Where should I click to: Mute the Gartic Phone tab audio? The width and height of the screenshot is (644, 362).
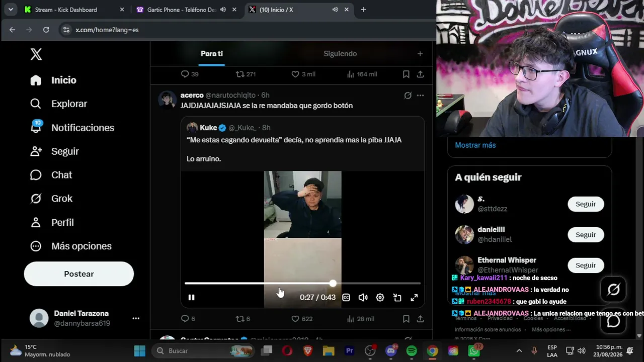223,10
